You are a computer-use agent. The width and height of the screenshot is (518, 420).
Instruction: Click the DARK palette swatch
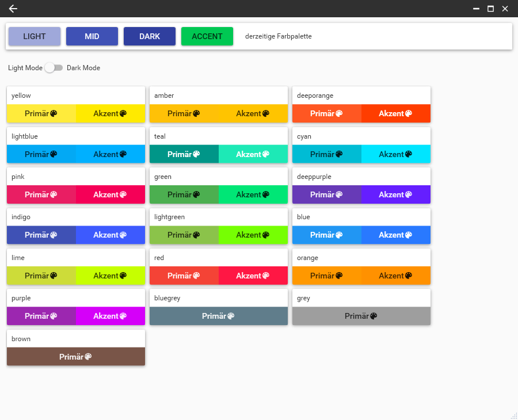[150, 36]
